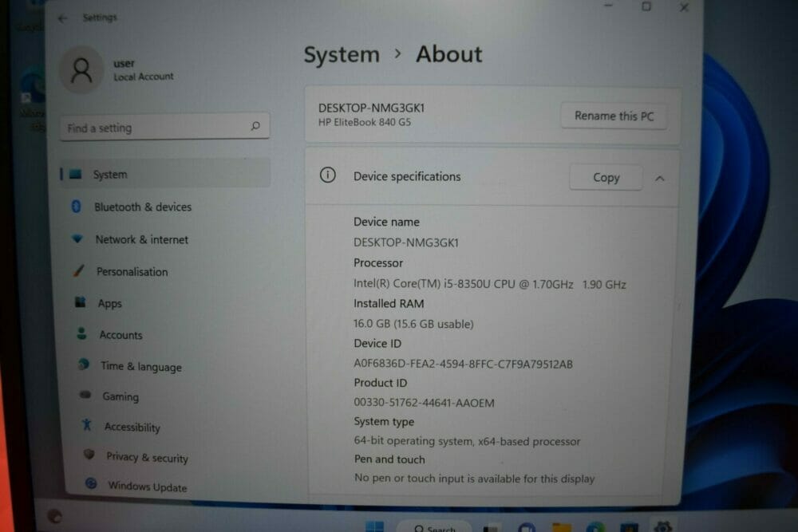Click the Time & language globe icon
Screen dimensions: 798x532
[x=84, y=365]
